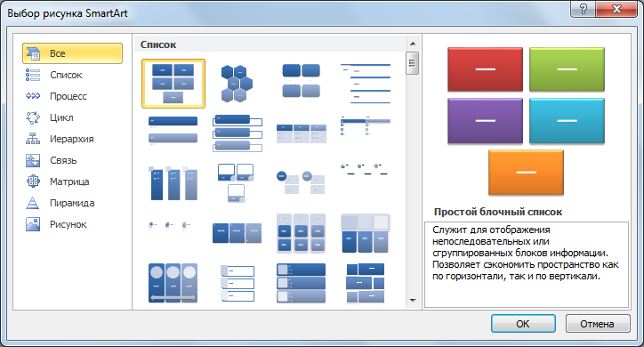Open dialog help with the question mark
Screen dimensions: 644x347
coord(584,9)
